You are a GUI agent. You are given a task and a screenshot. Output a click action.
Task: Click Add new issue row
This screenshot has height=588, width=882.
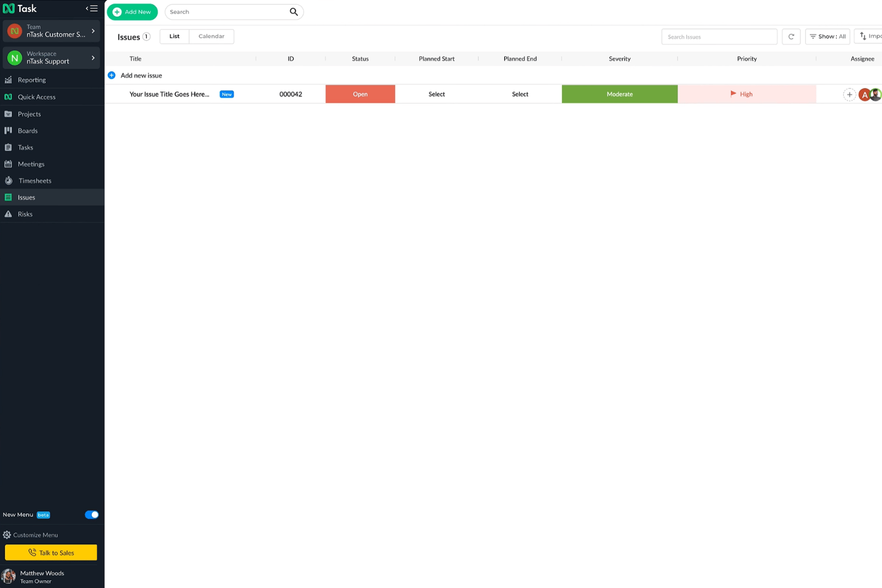coord(493,75)
